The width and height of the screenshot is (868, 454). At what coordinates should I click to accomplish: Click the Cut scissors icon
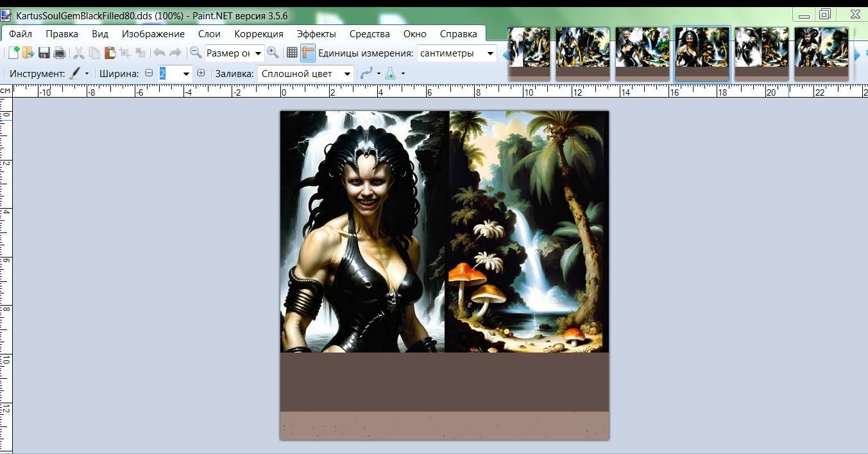[79, 53]
